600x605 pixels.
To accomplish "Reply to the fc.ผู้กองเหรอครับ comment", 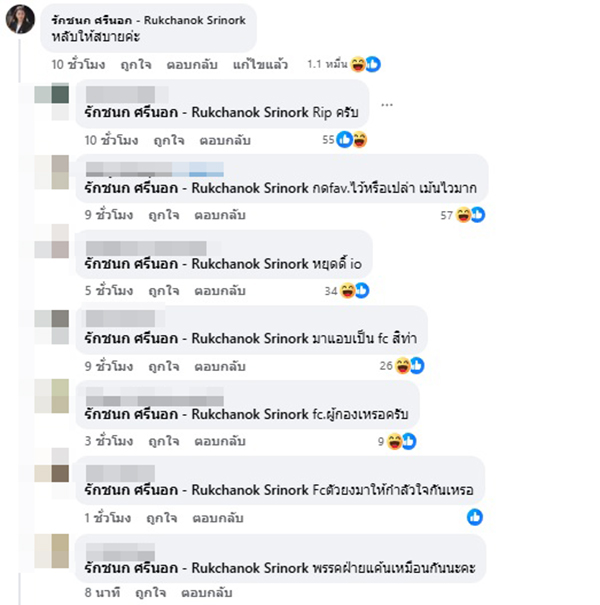I will point(220,441).
